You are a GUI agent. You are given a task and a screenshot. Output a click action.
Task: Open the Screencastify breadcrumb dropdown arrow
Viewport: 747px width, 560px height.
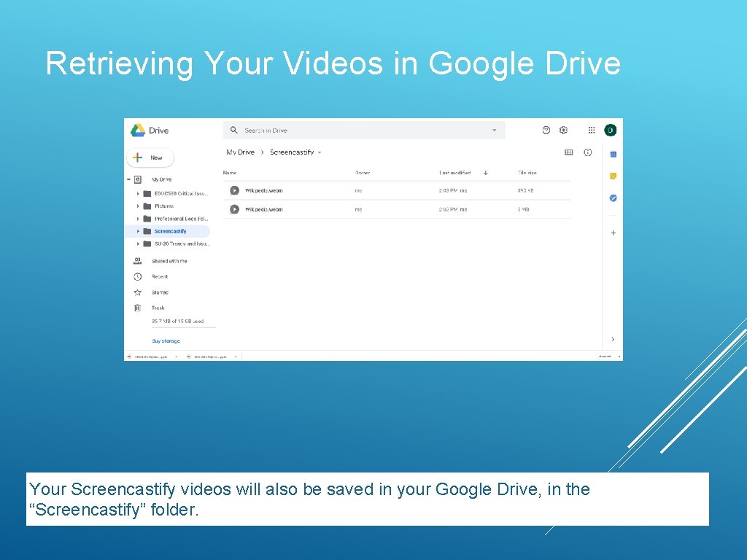(319, 152)
